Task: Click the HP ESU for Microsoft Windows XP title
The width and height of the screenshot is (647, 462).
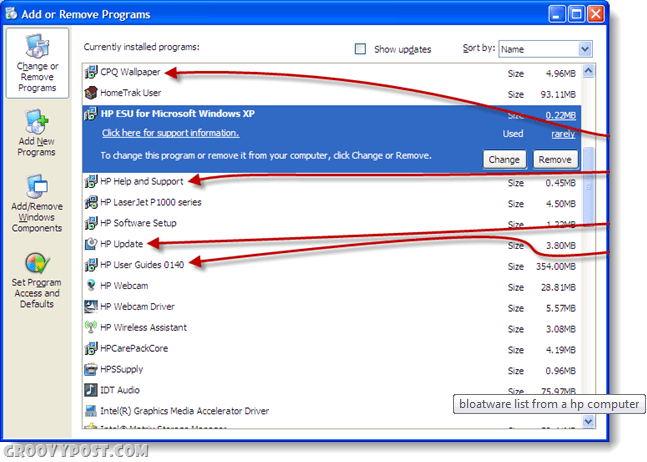Action: click(178, 114)
